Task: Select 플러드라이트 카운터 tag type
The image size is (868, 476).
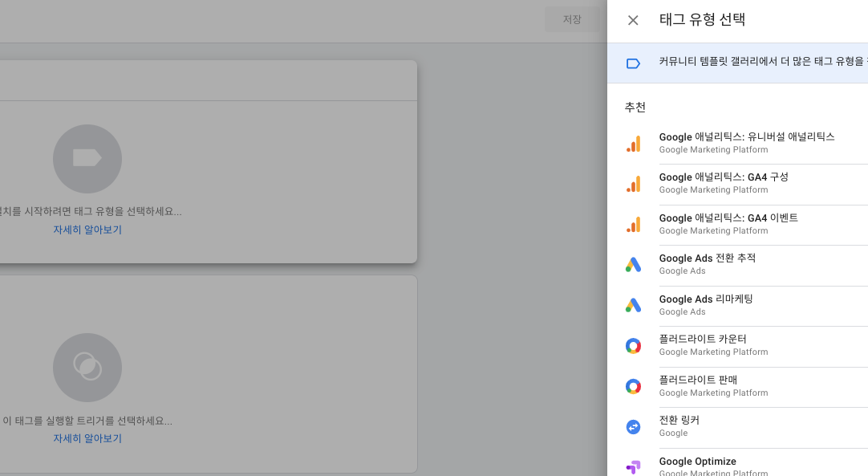Action: [737, 346]
